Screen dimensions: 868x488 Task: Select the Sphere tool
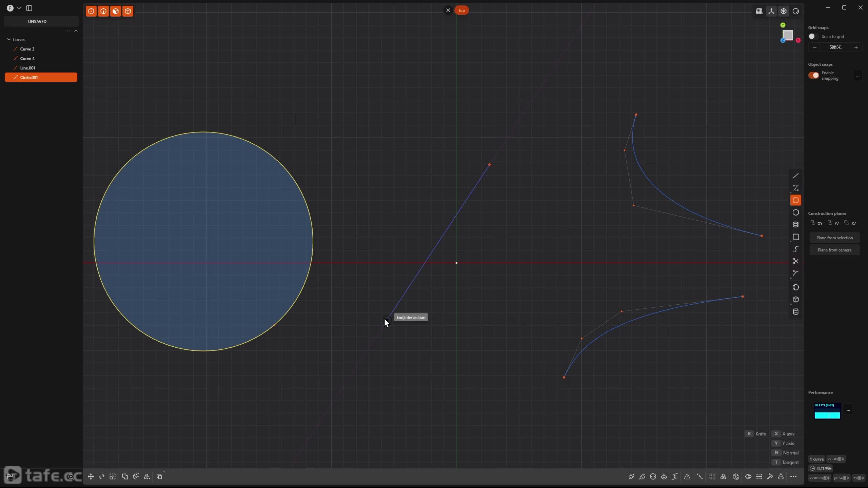click(x=795, y=287)
